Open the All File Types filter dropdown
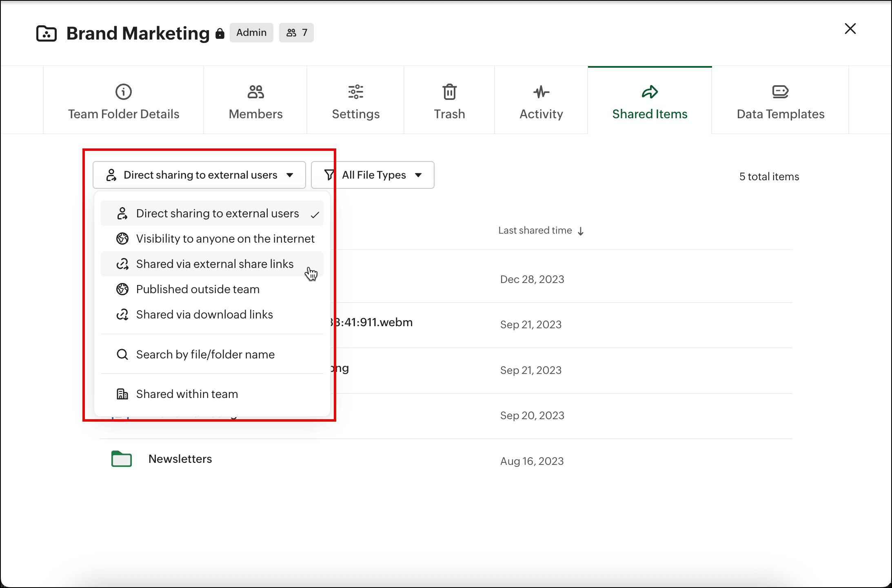The height and width of the screenshot is (588, 892). coord(373,175)
